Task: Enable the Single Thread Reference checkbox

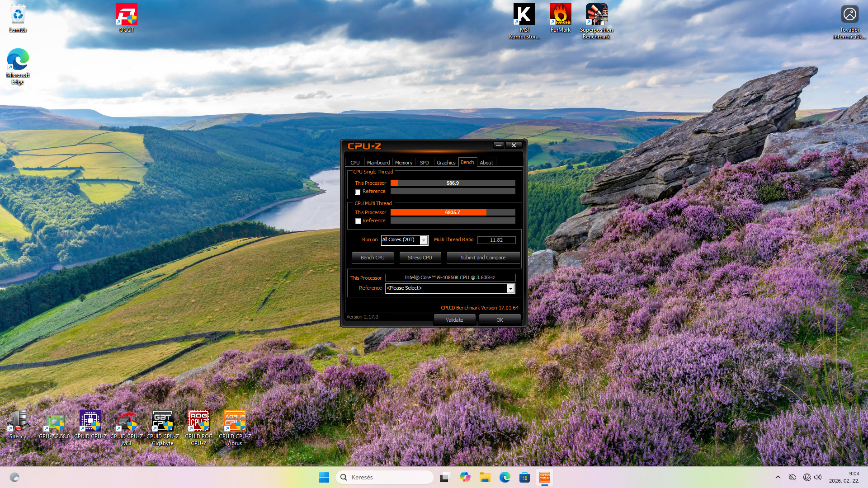Action: 358,192
